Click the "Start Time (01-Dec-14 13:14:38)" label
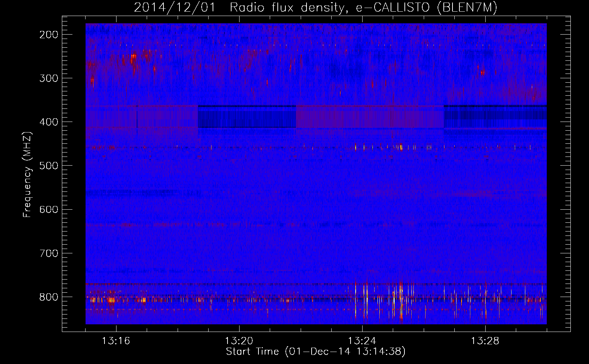This screenshot has width=589, height=364. pyautogui.click(x=316, y=352)
